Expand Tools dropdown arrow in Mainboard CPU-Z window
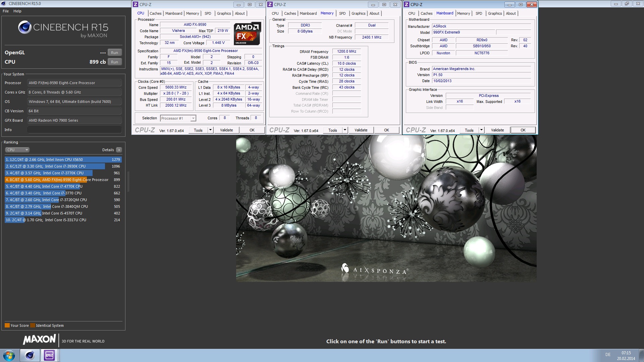 (x=482, y=130)
